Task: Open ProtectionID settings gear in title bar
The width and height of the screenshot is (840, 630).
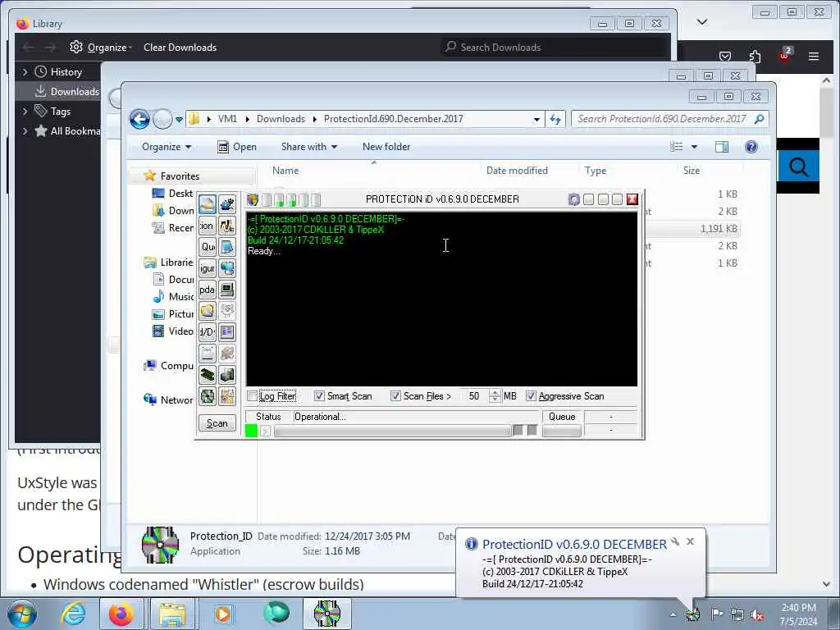Action: pos(573,200)
